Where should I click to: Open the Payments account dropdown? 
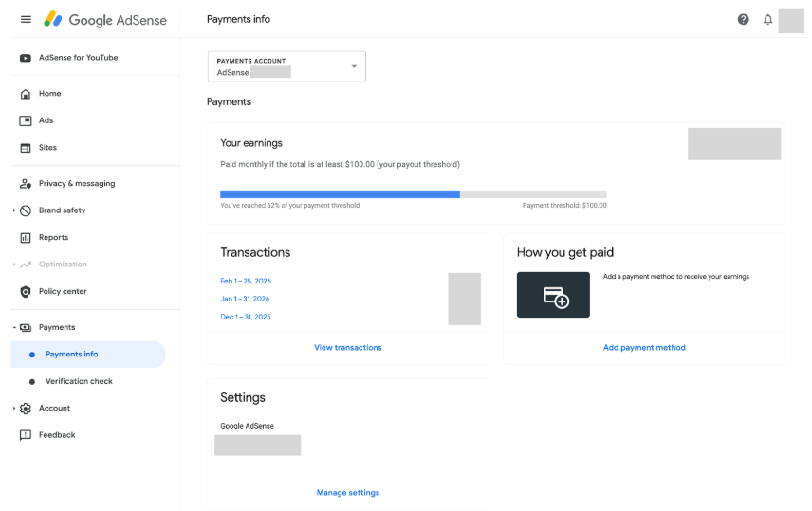coord(286,66)
